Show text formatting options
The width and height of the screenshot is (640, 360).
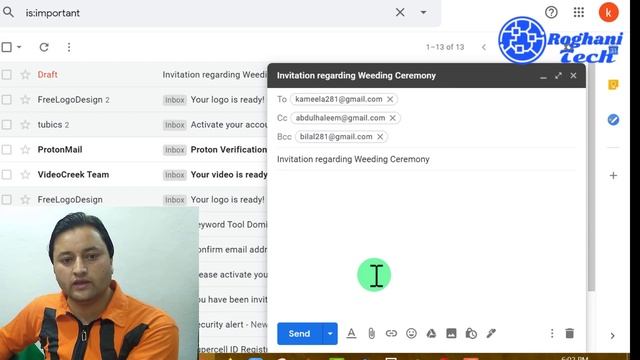point(351,333)
